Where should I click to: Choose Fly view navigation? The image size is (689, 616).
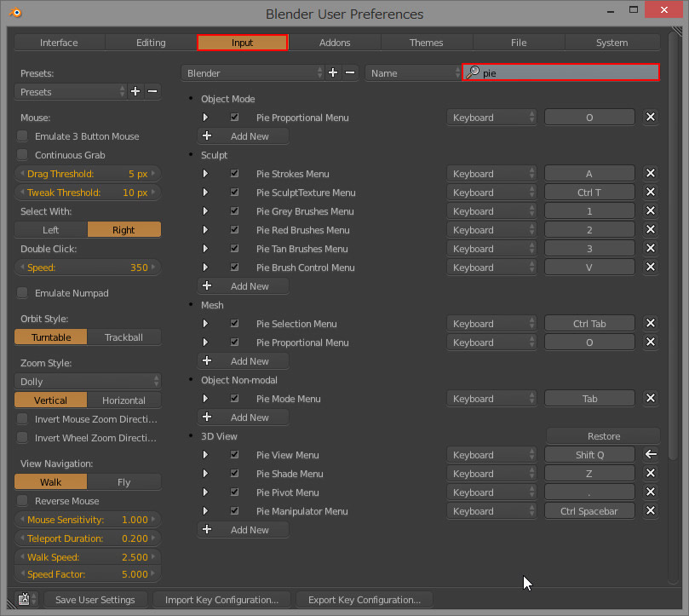pos(123,482)
